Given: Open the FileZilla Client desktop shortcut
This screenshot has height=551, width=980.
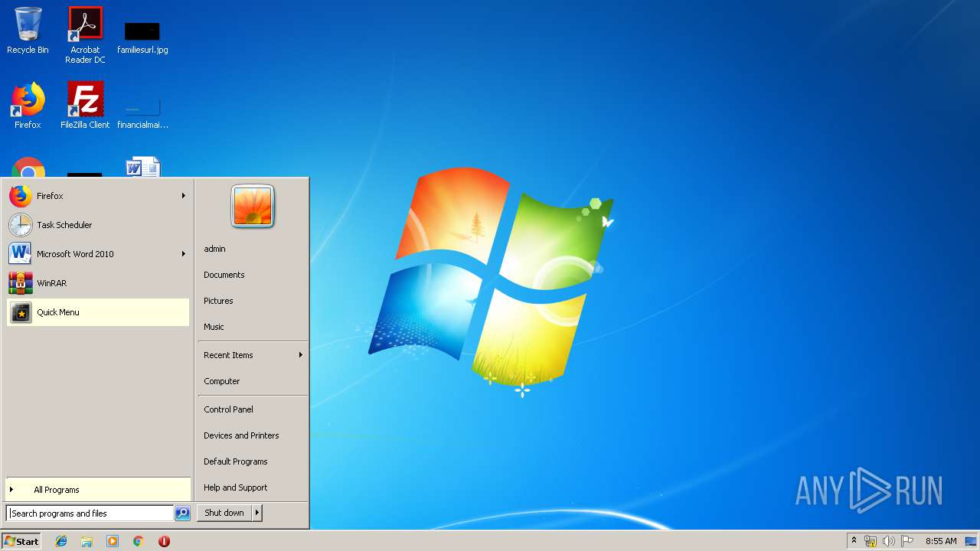Looking at the screenshot, I should coord(85,106).
